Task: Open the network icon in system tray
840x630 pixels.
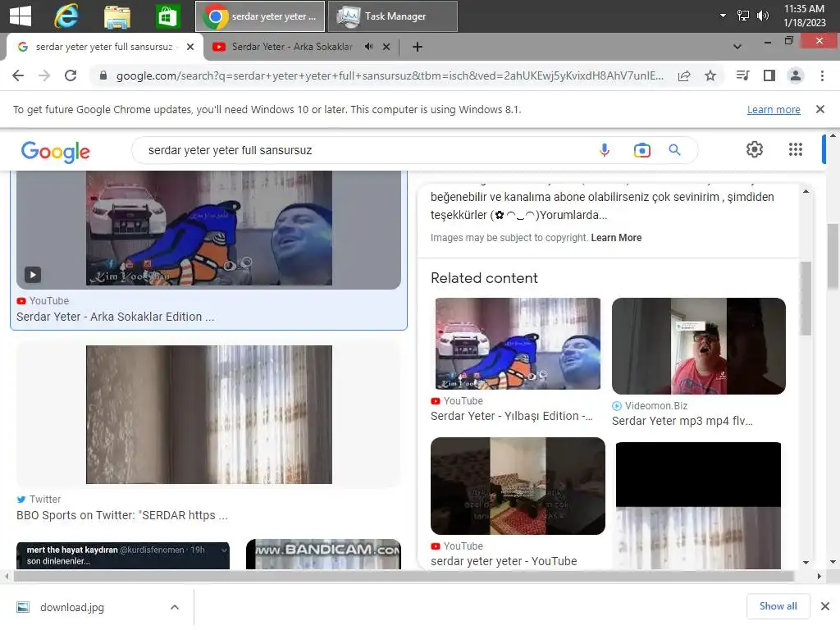Action: (743, 16)
